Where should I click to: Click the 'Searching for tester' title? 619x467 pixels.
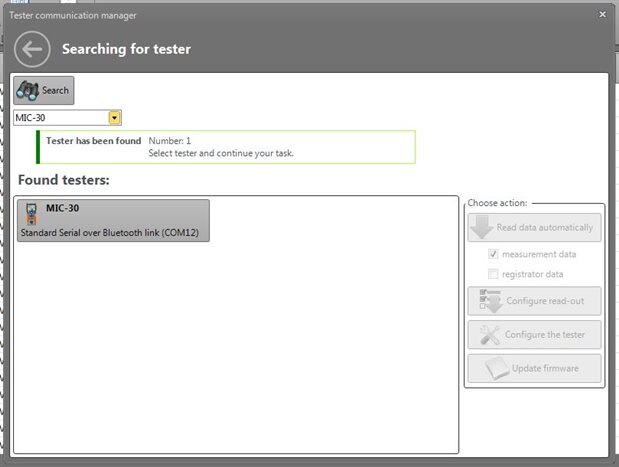coord(126,49)
